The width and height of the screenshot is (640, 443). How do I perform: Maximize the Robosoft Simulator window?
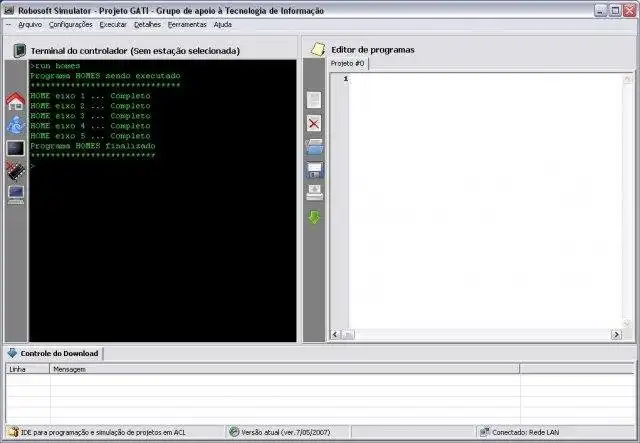pos(615,11)
